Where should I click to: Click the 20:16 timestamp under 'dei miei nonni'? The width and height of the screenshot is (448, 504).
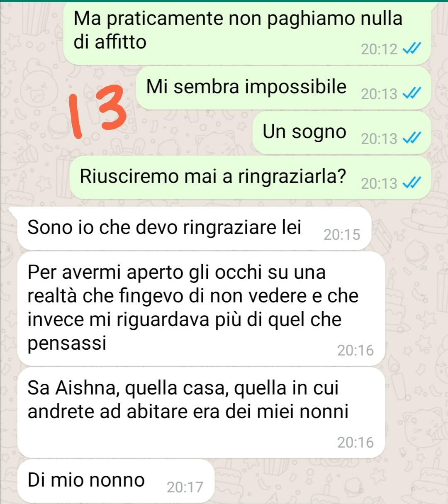[355, 443]
